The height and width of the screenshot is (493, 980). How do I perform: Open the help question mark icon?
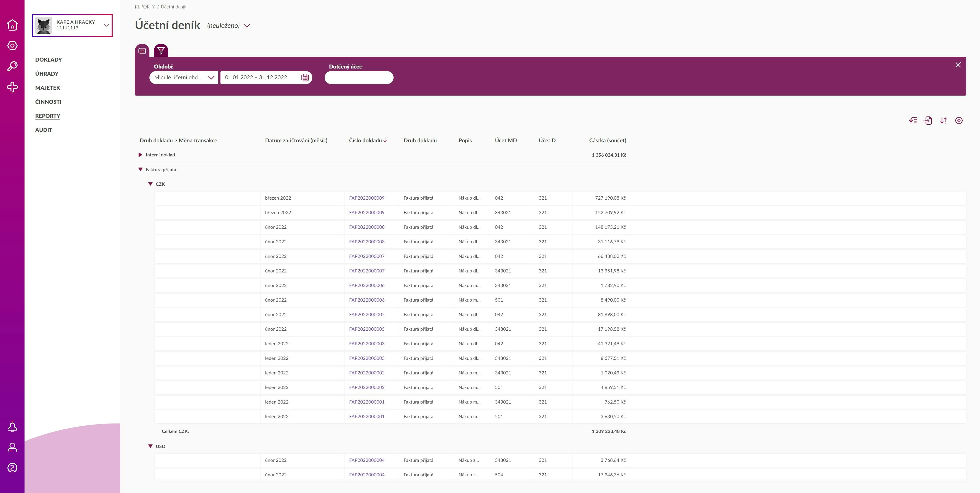[x=12, y=467]
